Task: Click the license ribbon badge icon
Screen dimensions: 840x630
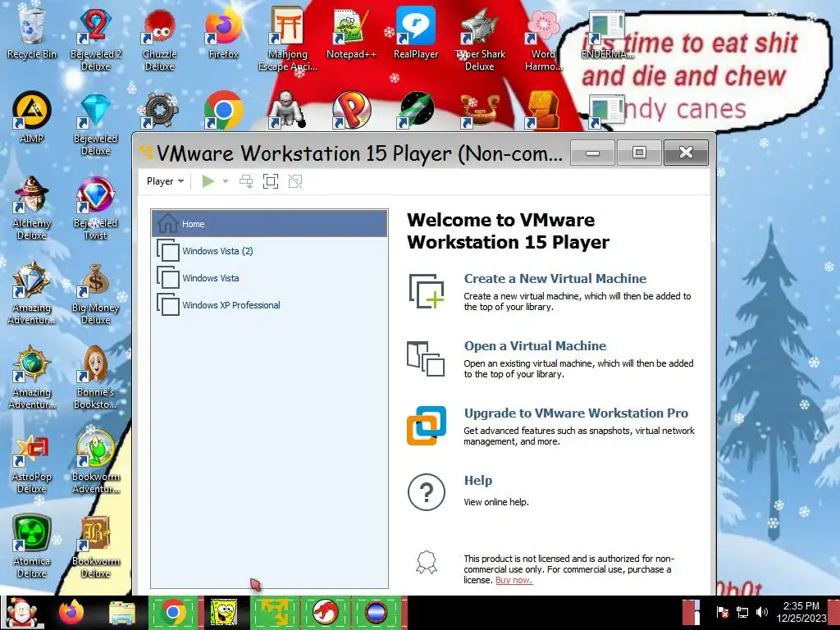Action: [427, 563]
